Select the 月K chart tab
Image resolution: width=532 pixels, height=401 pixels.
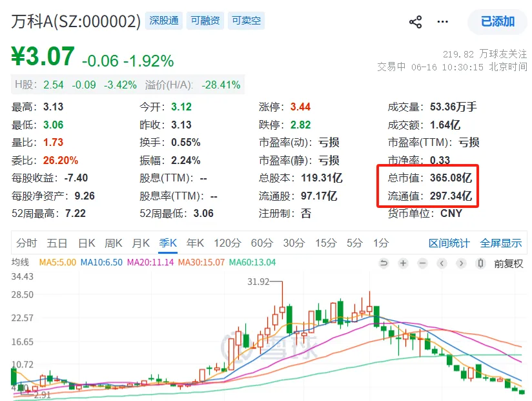(x=141, y=243)
